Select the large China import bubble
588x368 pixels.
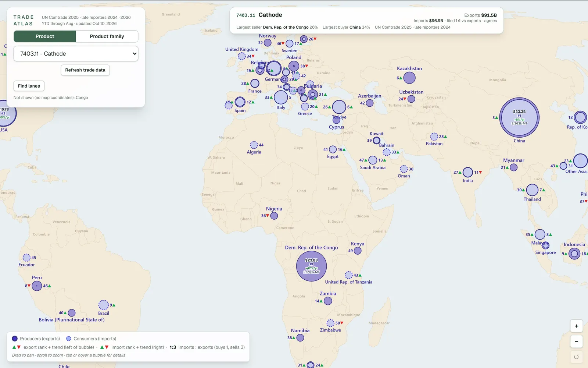tap(519, 117)
